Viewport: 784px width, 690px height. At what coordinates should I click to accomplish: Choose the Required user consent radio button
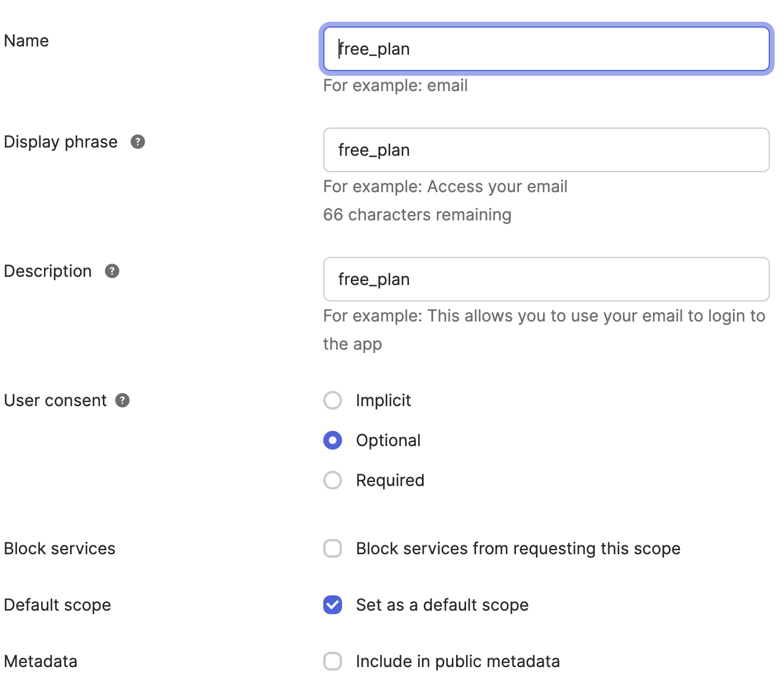(x=333, y=480)
